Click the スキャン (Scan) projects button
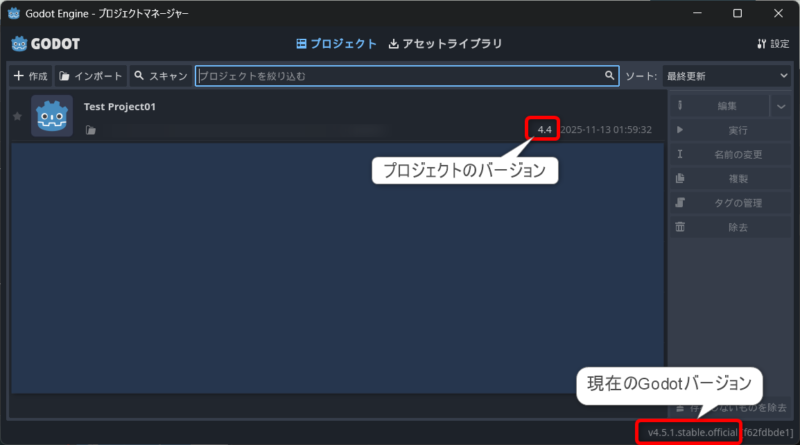 pos(160,76)
